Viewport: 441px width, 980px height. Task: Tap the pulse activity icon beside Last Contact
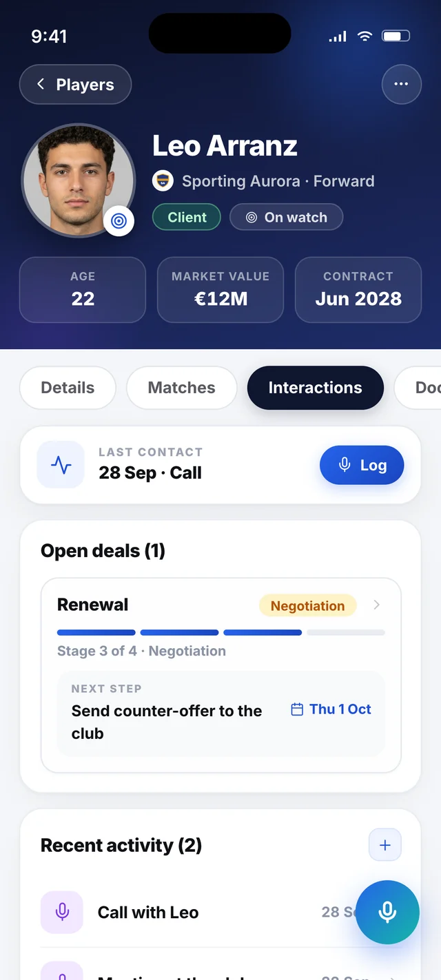61,465
